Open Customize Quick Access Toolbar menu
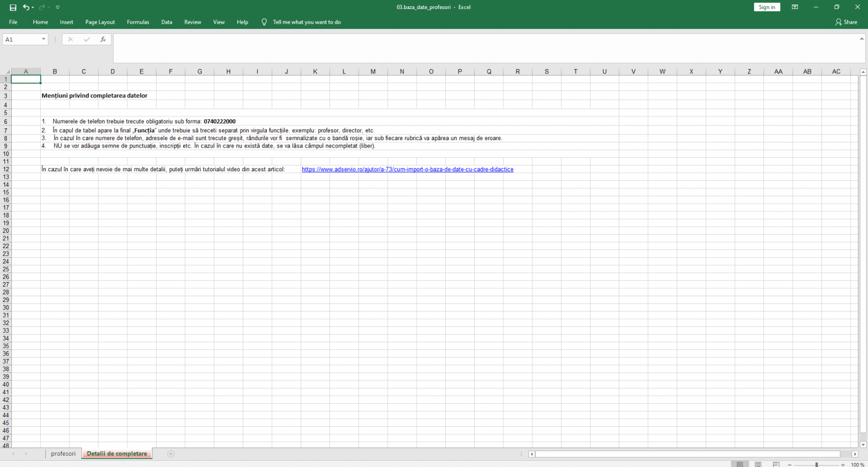868x467 pixels. [57, 7]
